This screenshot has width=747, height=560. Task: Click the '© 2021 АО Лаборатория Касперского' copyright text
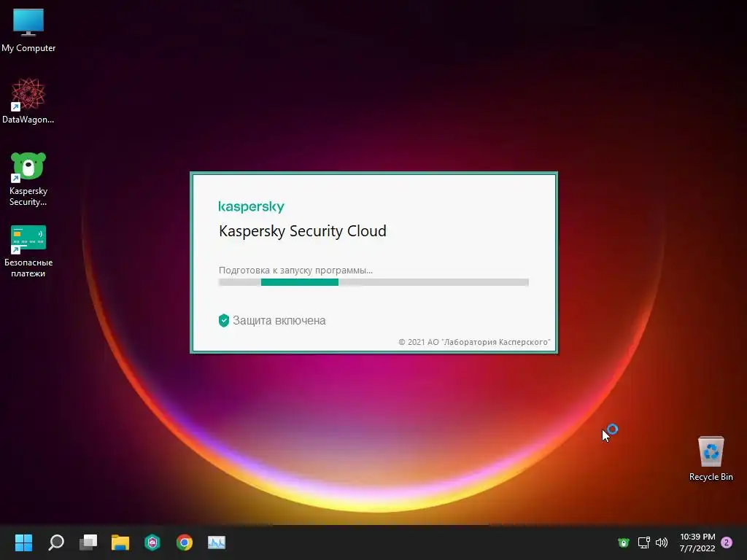pyautogui.click(x=474, y=342)
